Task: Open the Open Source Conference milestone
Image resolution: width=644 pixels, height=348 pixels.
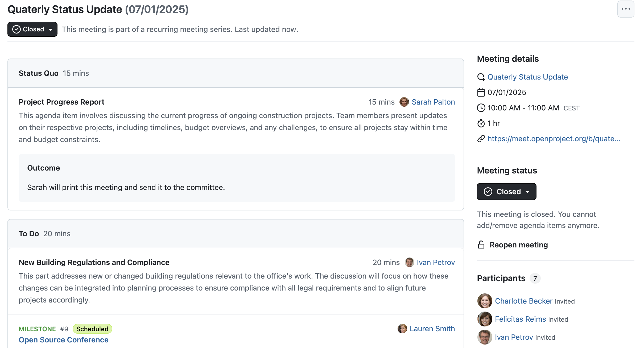Action: pos(64,340)
